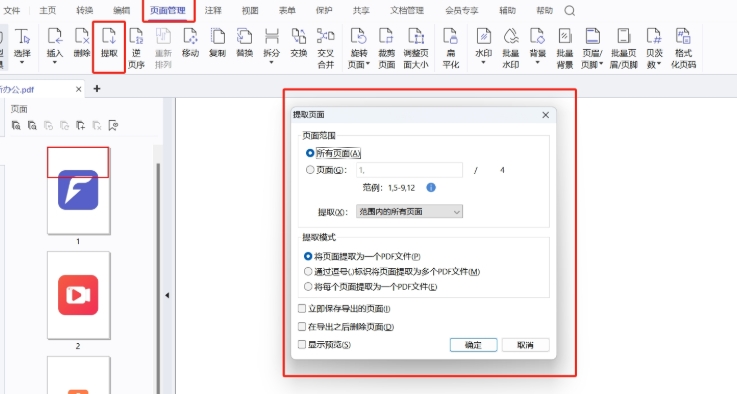Open the Batch watermark (批量水印) tool
737x394 pixels.
click(511, 48)
